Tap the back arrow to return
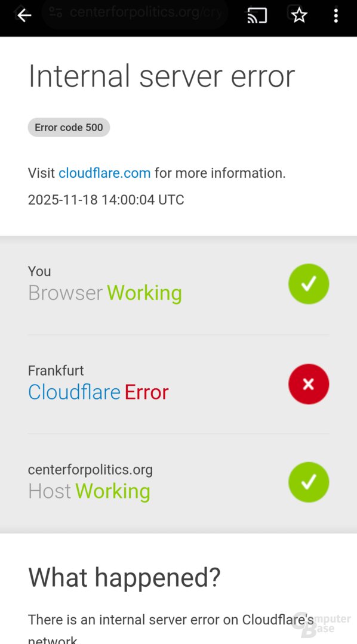 tap(24, 16)
